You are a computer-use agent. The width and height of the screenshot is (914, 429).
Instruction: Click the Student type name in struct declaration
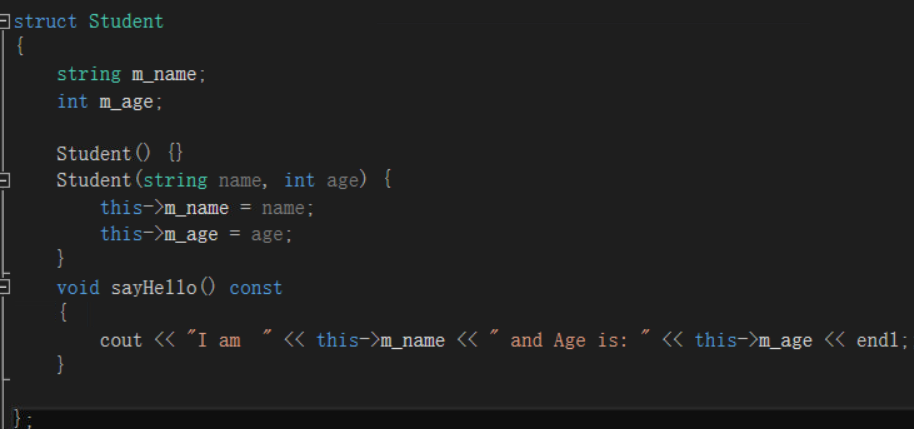126,22
